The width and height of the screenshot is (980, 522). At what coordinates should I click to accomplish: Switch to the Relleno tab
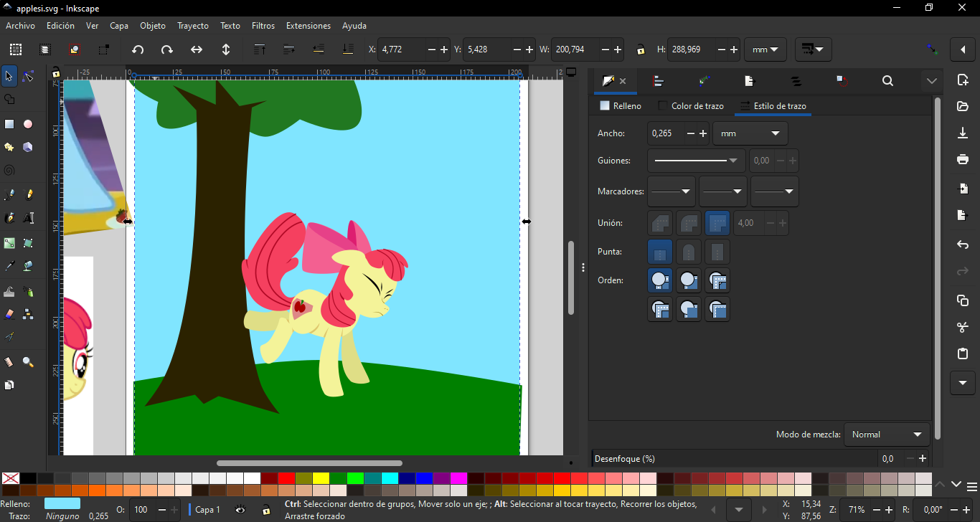click(x=621, y=106)
